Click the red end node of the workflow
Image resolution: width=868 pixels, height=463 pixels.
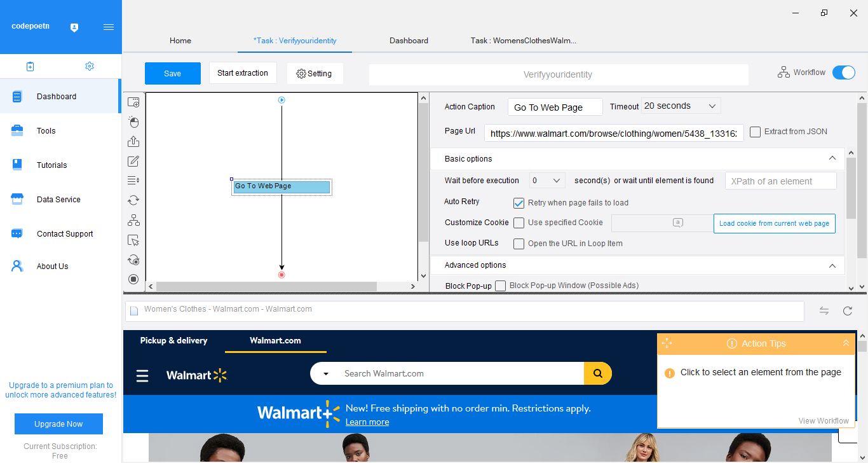[281, 275]
